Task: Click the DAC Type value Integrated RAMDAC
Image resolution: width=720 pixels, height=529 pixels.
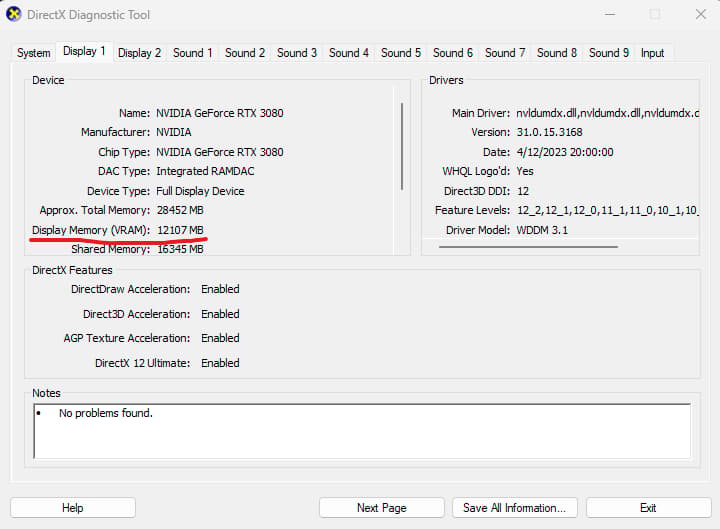Action: click(205, 171)
